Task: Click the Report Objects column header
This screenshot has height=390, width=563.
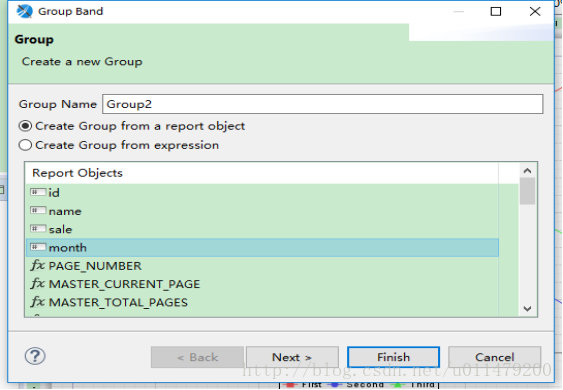Action: pos(262,173)
